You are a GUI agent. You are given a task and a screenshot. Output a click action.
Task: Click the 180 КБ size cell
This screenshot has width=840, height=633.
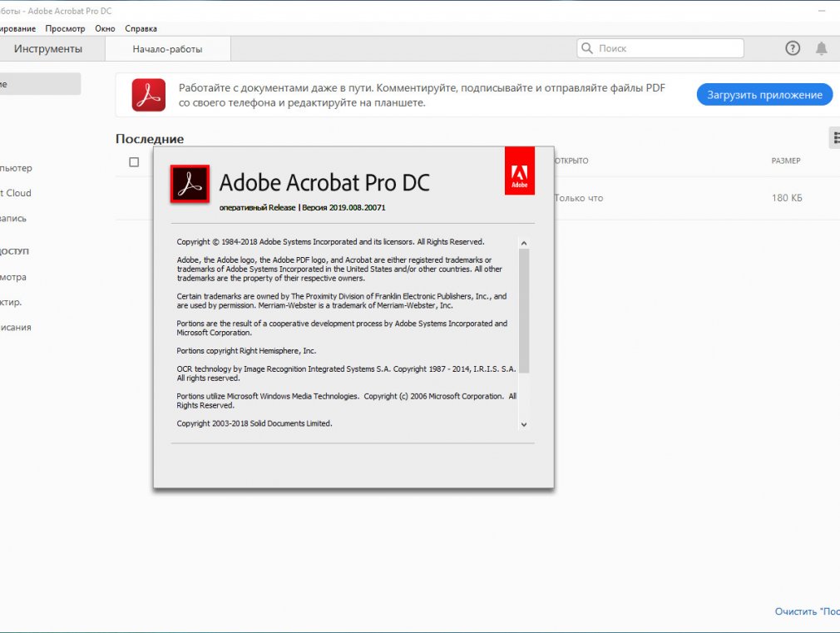(787, 198)
